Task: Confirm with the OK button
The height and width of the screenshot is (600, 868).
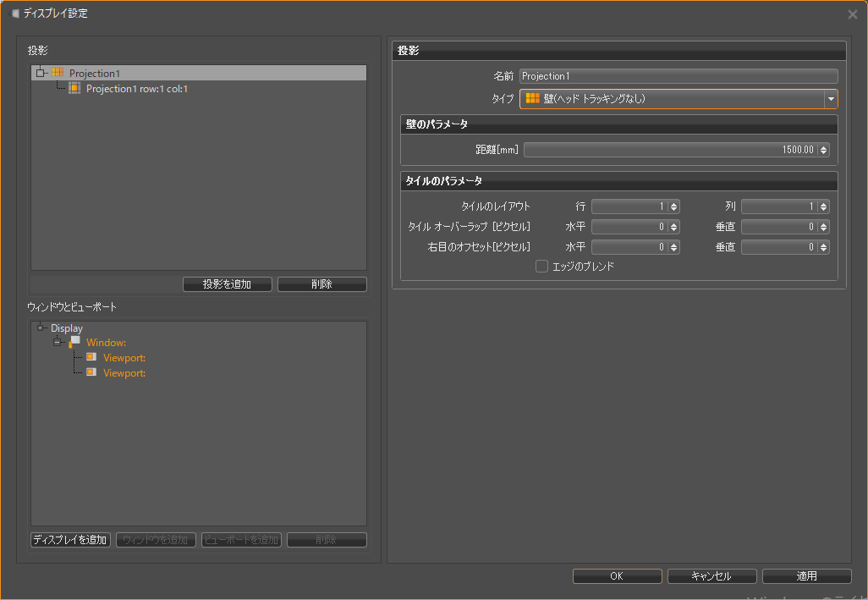Action: coord(618,576)
